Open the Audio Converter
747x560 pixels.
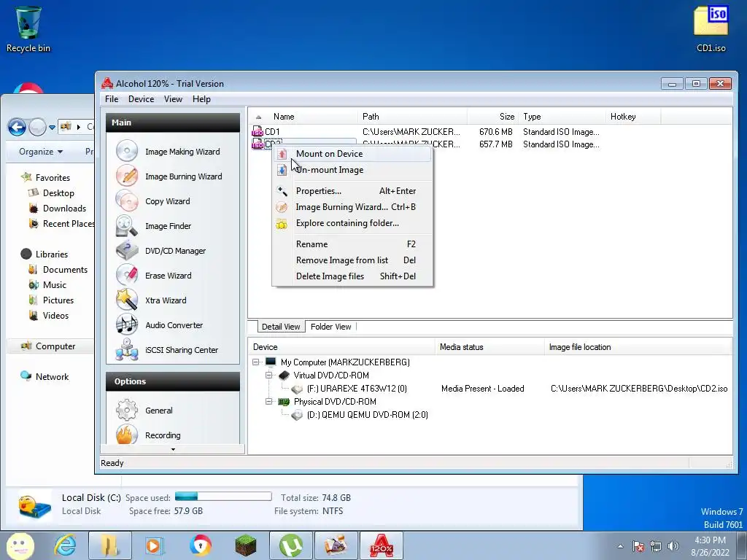click(159, 324)
